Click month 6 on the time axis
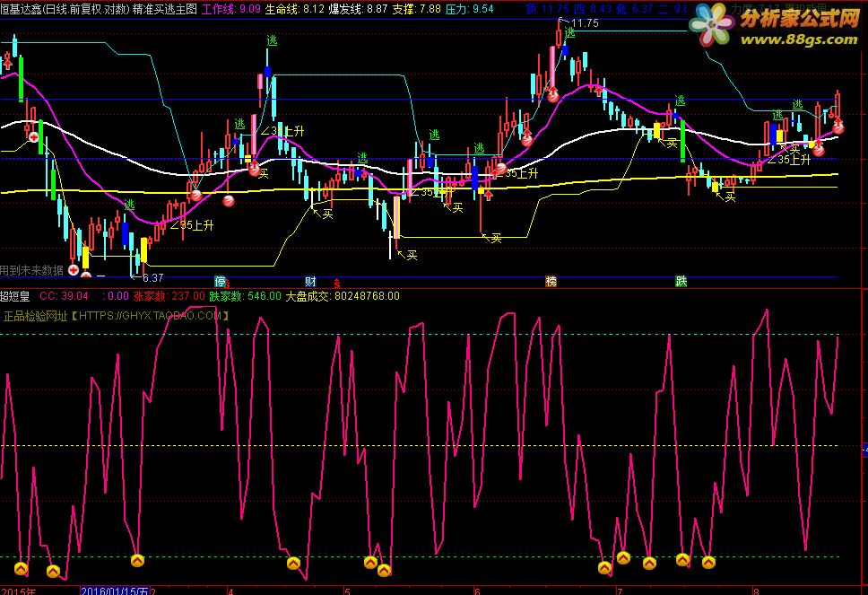This screenshot has height=595, width=868. click(477, 591)
